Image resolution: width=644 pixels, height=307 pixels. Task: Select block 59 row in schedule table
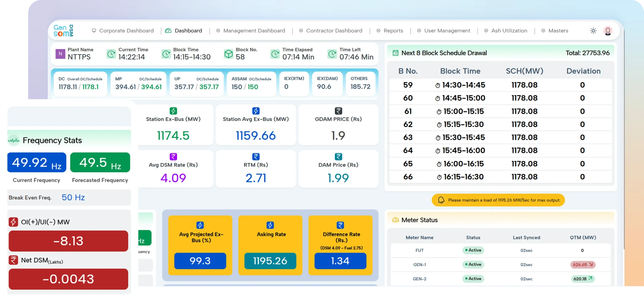500,85
